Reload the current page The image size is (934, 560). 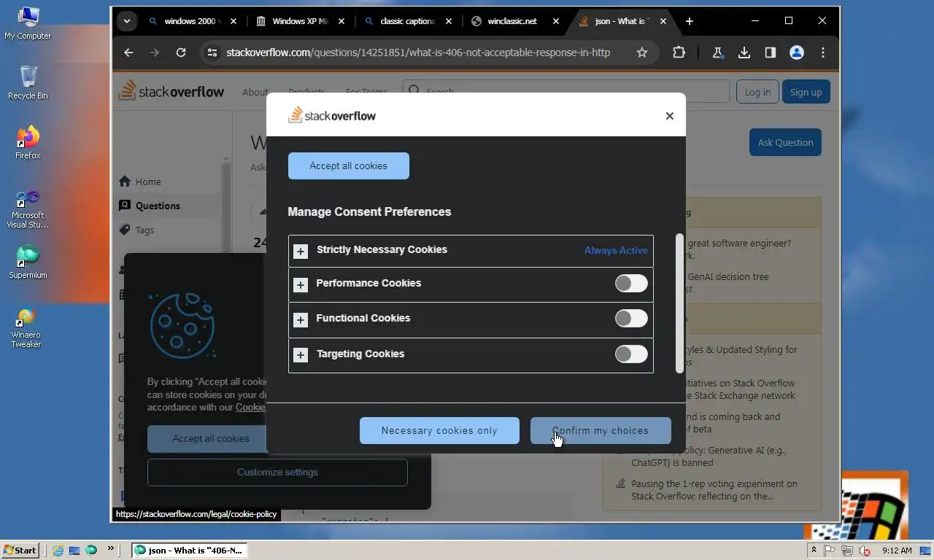[181, 52]
